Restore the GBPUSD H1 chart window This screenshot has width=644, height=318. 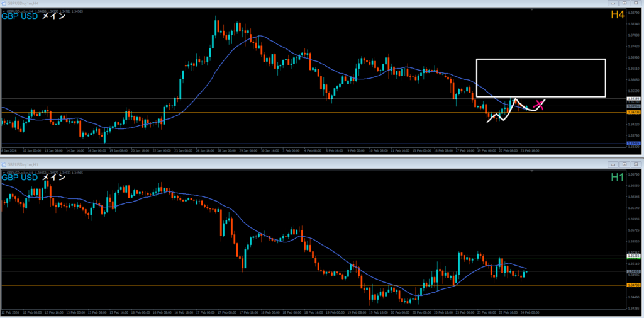pyautogui.click(x=625, y=164)
